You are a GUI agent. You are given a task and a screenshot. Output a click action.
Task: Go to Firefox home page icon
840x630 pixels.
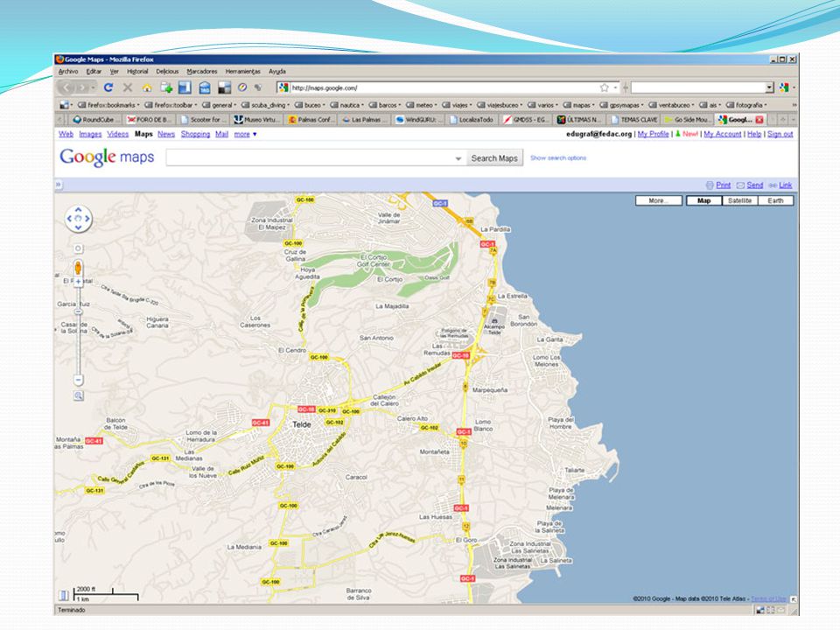coord(147,87)
